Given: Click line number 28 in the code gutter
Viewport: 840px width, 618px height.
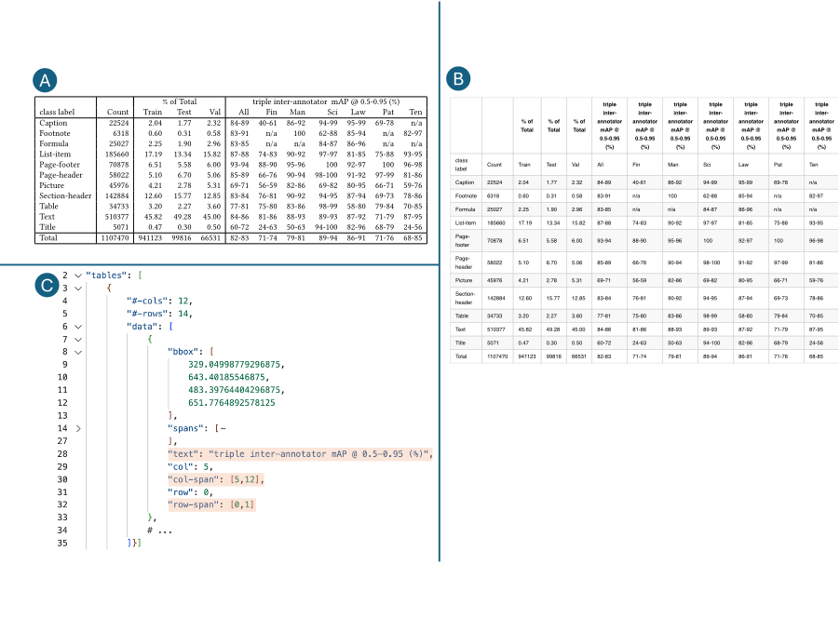Looking at the screenshot, I should tap(62, 454).
